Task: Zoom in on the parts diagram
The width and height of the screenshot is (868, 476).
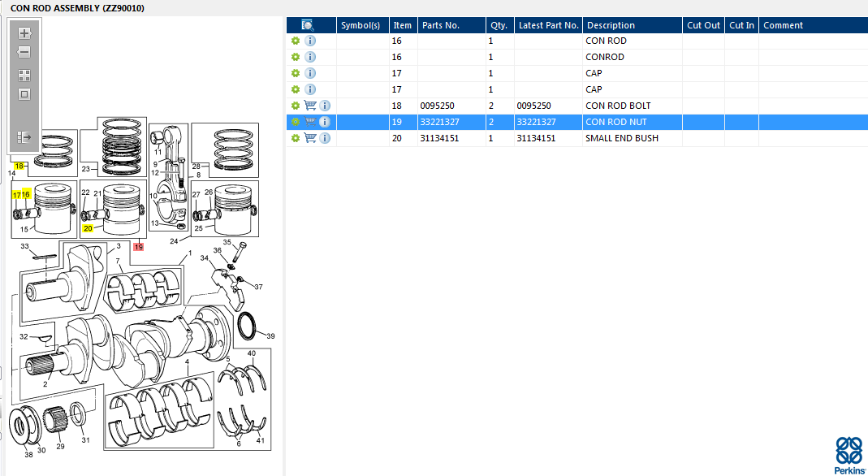Action: (24, 33)
